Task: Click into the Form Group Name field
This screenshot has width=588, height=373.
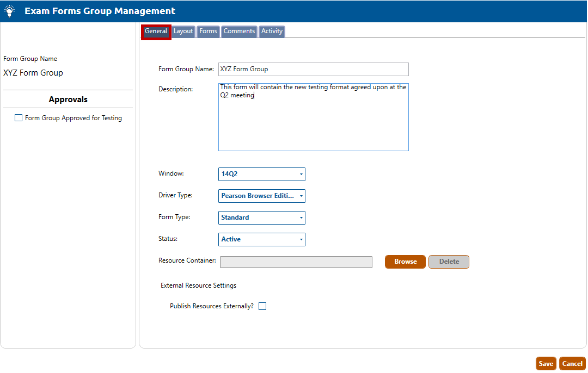Action: (313, 69)
